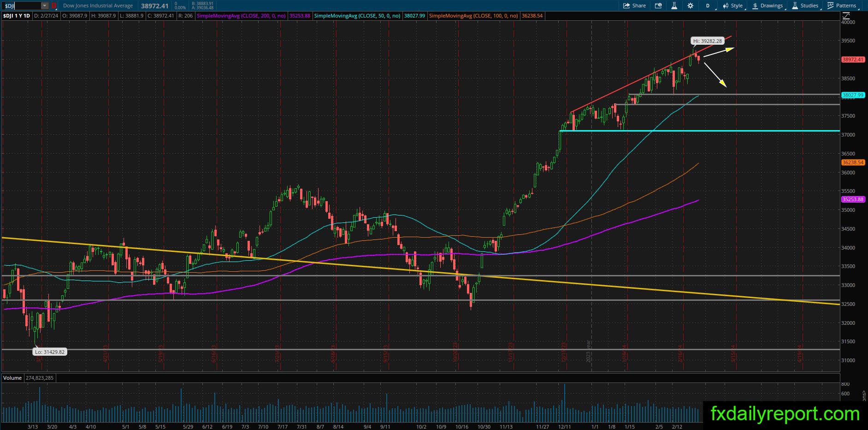868x430 pixels.
Task: Click the 12/11 date on the time axis
Action: 564,427
